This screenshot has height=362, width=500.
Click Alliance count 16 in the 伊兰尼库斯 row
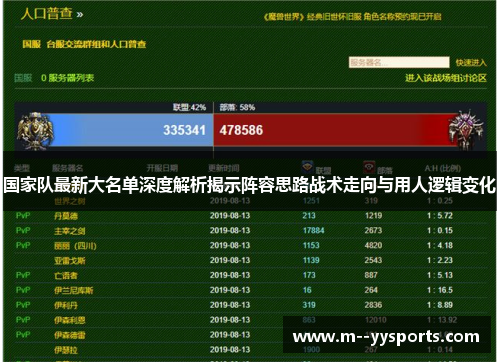pyautogui.click(x=307, y=290)
